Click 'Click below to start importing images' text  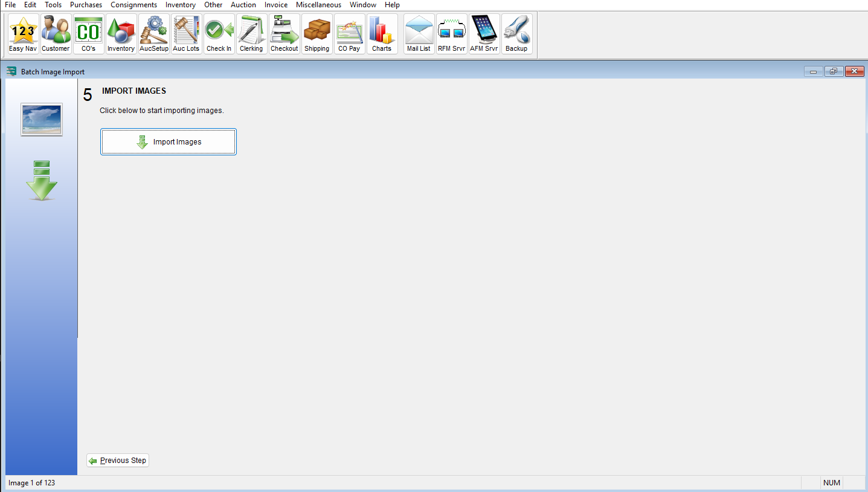click(x=162, y=111)
